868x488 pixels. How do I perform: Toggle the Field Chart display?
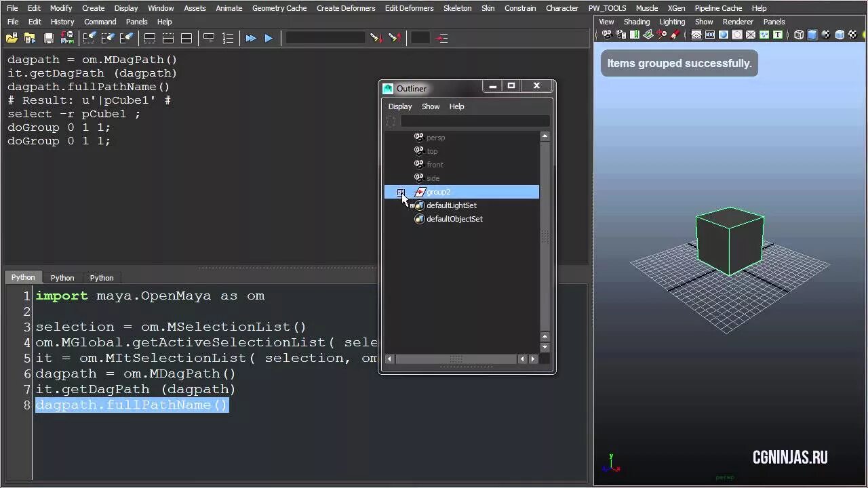pyautogui.click(x=751, y=35)
